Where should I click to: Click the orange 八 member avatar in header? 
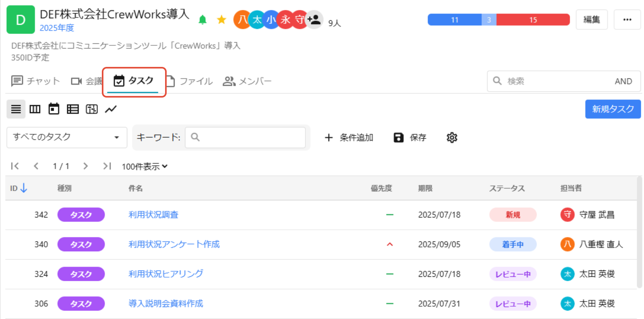click(242, 20)
